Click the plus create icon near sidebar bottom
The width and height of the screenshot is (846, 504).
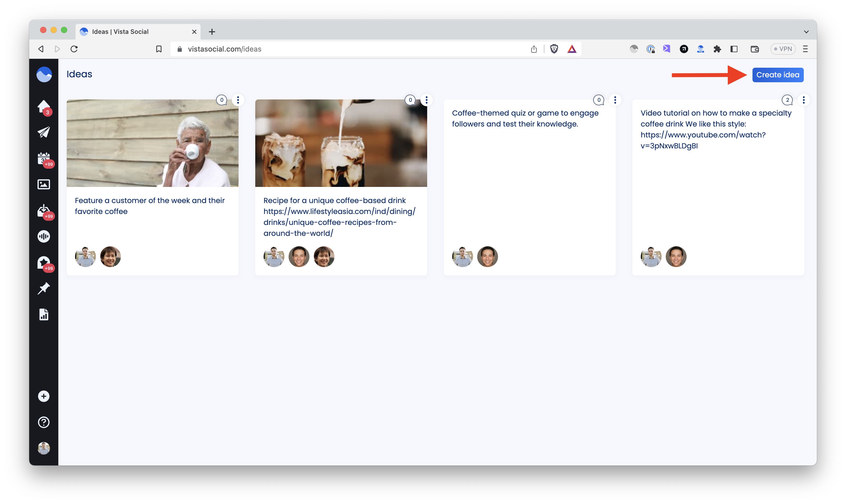click(x=43, y=396)
